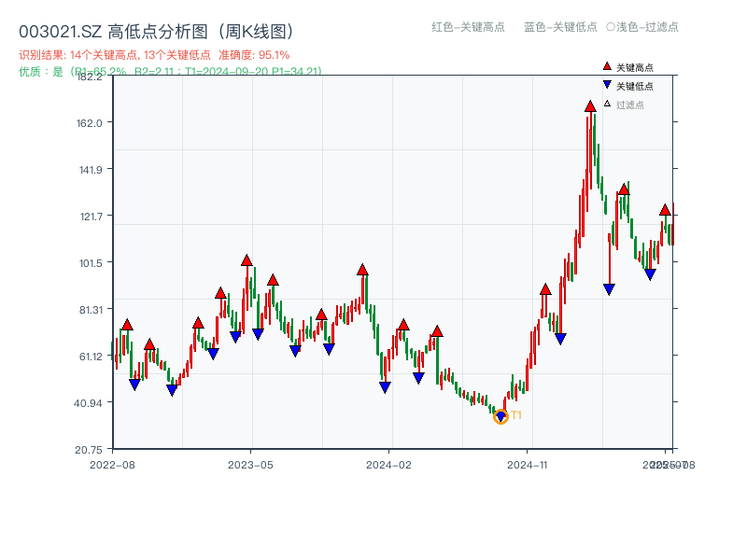The image size is (747, 560).
Task: Click the 40.94 y-axis label
Action: click(x=88, y=403)
